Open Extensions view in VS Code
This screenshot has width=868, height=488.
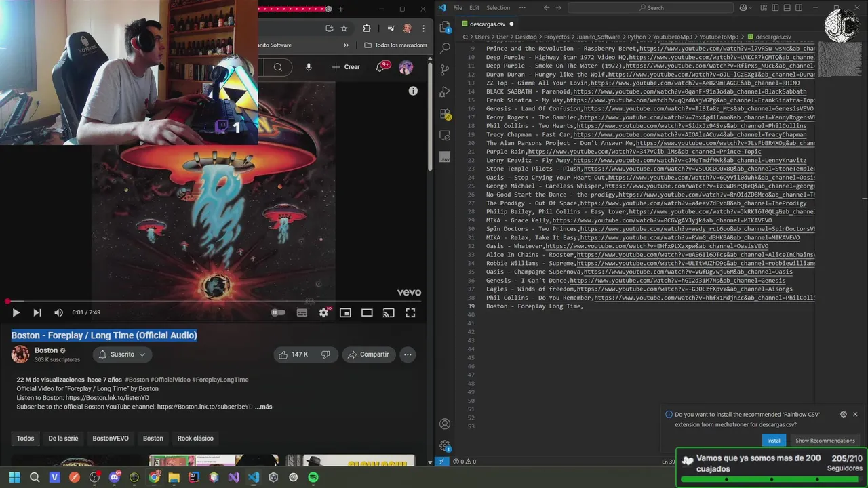(445, 113)
